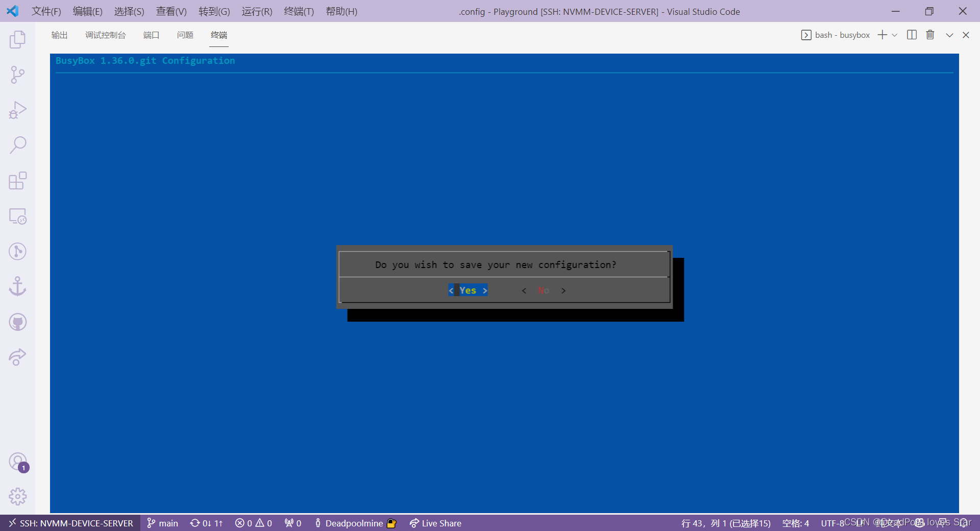
Task: Open the 编辑(E) menu
Action: click(88, 11)
